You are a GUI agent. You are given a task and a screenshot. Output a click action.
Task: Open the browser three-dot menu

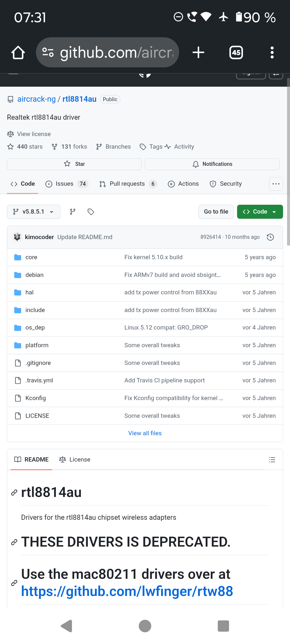[x=272, y=53]
